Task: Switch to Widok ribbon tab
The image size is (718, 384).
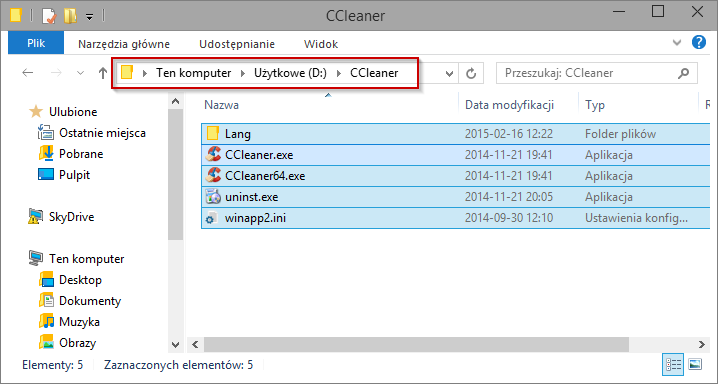Action: click(321, 44)
